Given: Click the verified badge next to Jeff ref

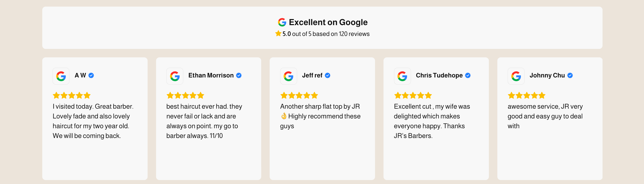Looking at the screenshot, I should pyautogui.click(x=328, y=75).
